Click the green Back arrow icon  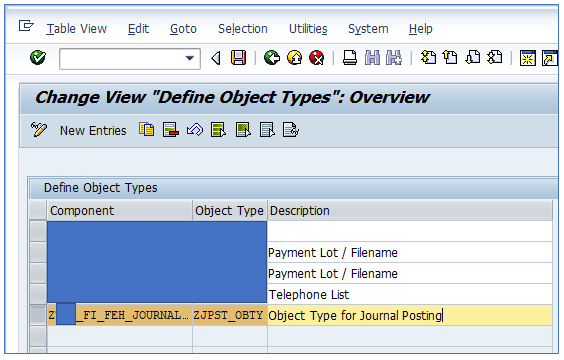point(272,58)
